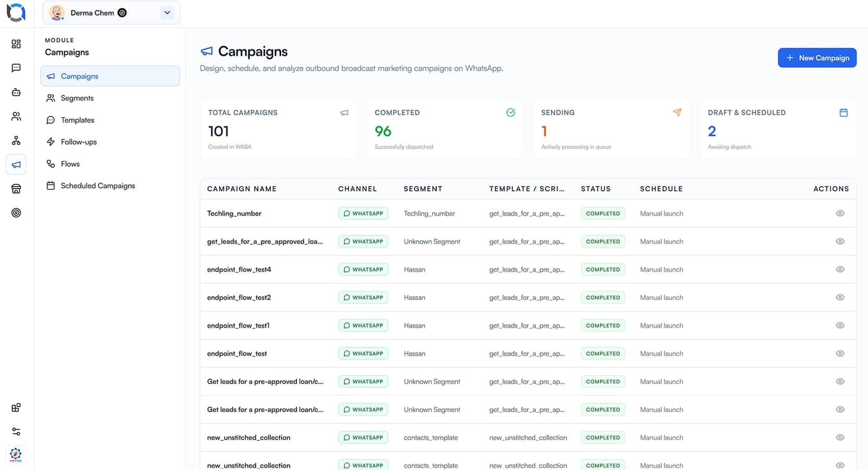Open the contacts people icon in the left rail
Screen dimensions: 868x470
[16, 116]
